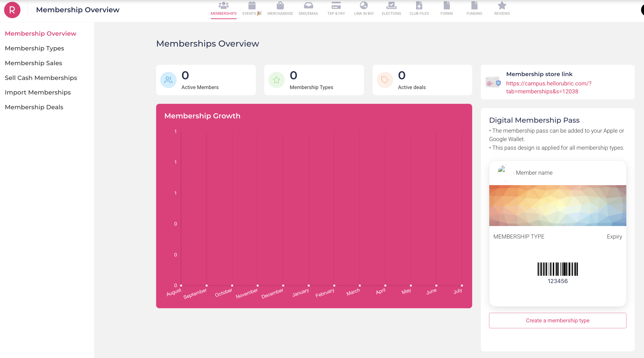The width and height of the screenshot is (644, 358).
Task: Open the Elections ballot icon
Action: pos(391,5)
